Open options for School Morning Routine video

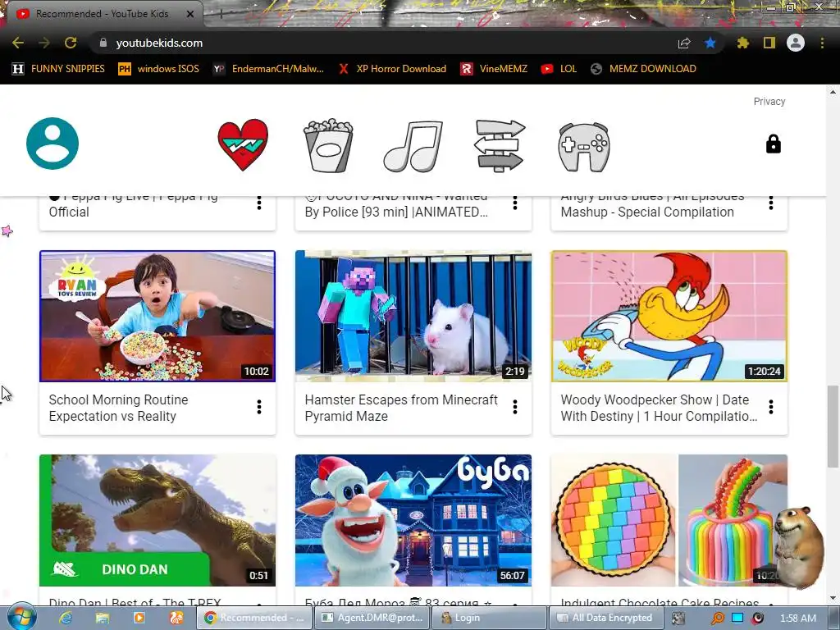pyautogui.click(x=259, y=407)
